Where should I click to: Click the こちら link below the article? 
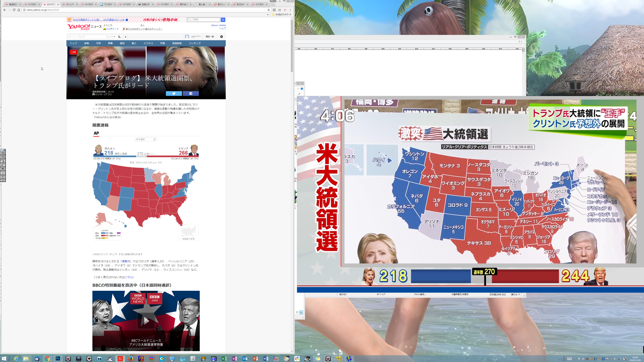coord(128,277)
